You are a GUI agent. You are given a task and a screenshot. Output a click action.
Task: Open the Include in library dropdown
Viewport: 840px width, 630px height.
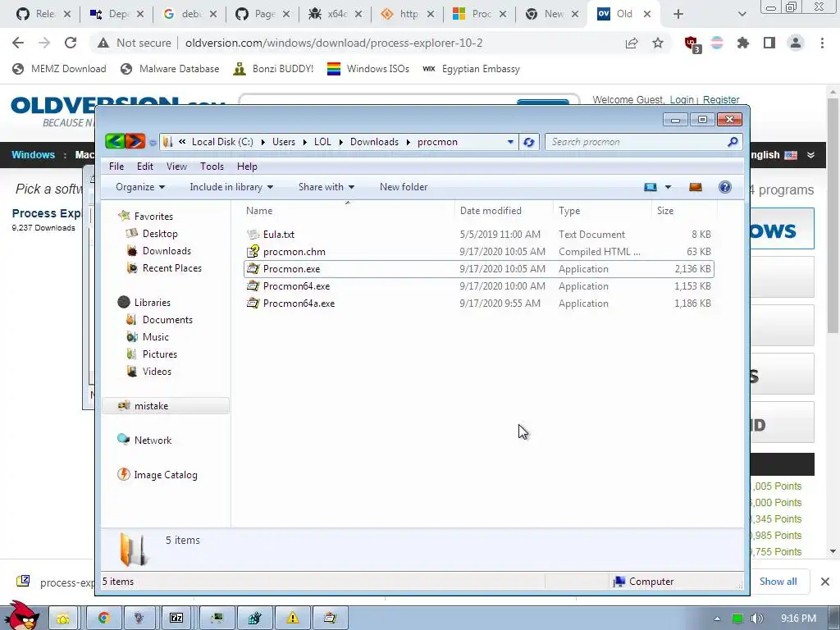pos(231,187)
